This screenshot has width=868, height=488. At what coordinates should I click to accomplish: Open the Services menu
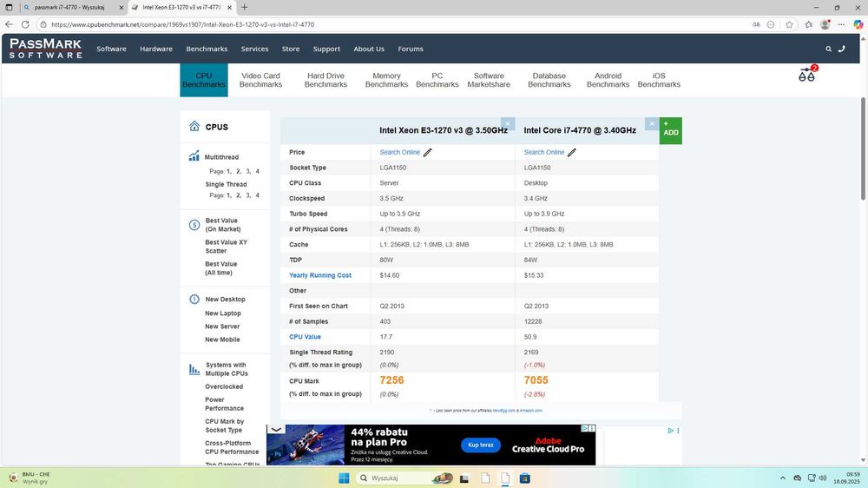254,49
